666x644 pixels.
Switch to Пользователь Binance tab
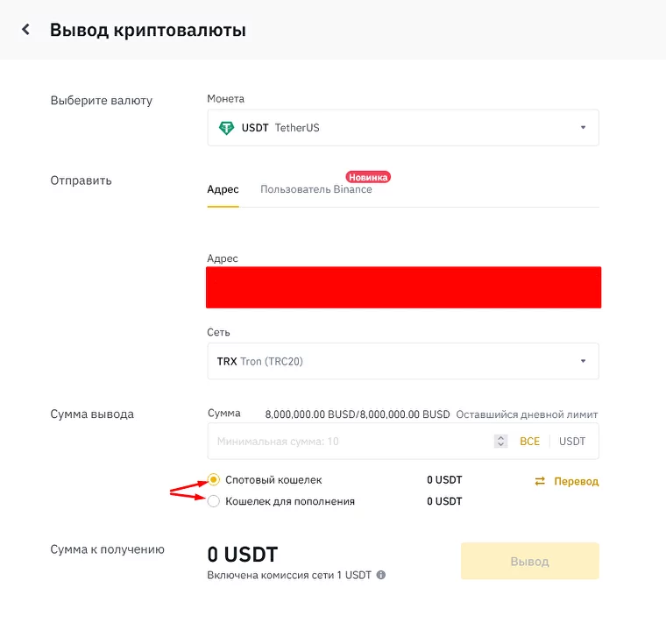pos(315,189)
